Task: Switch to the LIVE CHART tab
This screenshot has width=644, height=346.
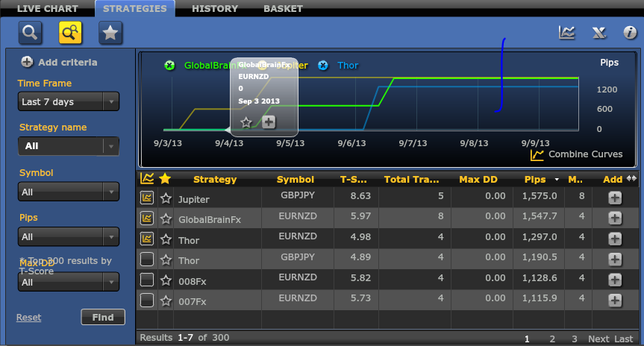Action: point(48,9)
